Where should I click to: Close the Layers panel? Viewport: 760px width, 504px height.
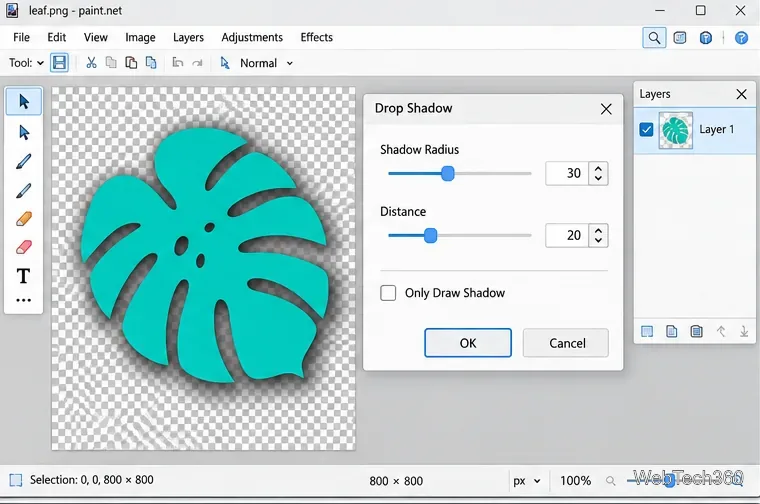tap(742, 94)
